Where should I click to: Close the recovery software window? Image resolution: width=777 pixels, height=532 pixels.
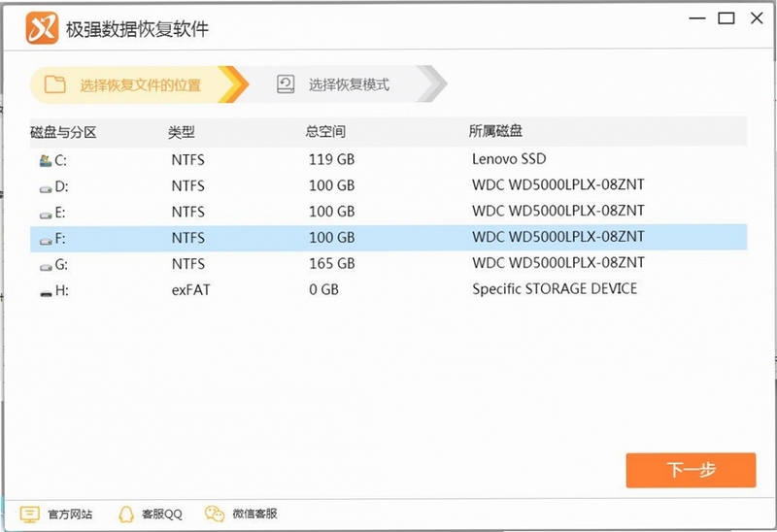coord(757,18)
